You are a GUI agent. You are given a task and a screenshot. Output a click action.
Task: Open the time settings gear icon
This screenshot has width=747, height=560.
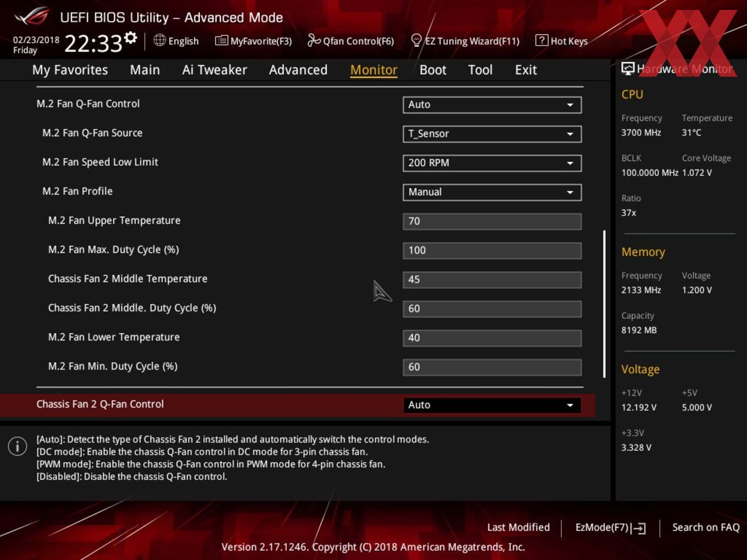[130, 37]
